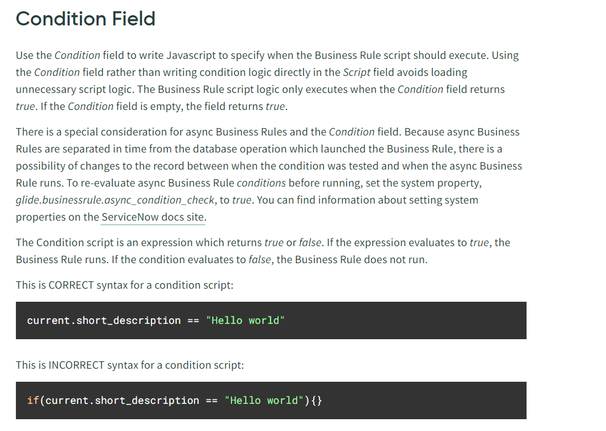Click "Hello world" string in the incorrect code example
This screenshot has width=606, height=431.
264,400
